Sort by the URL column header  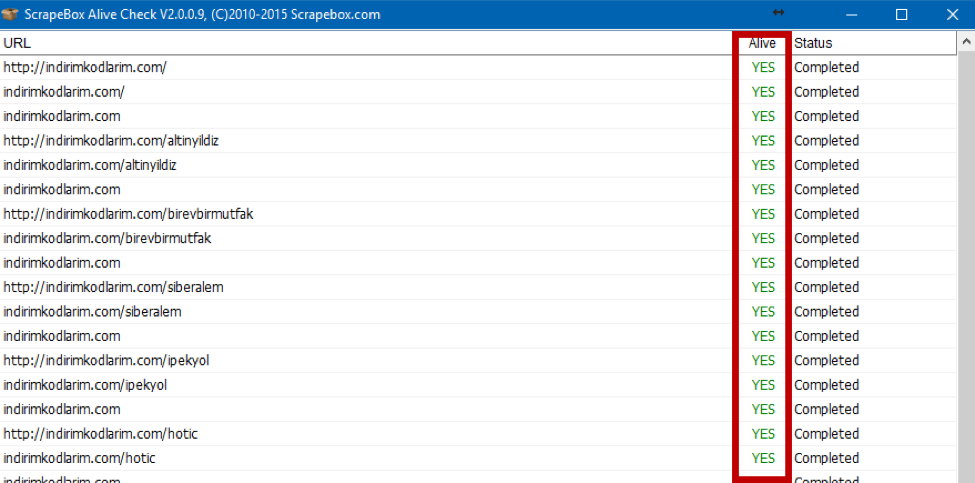[x=367, y=43]
